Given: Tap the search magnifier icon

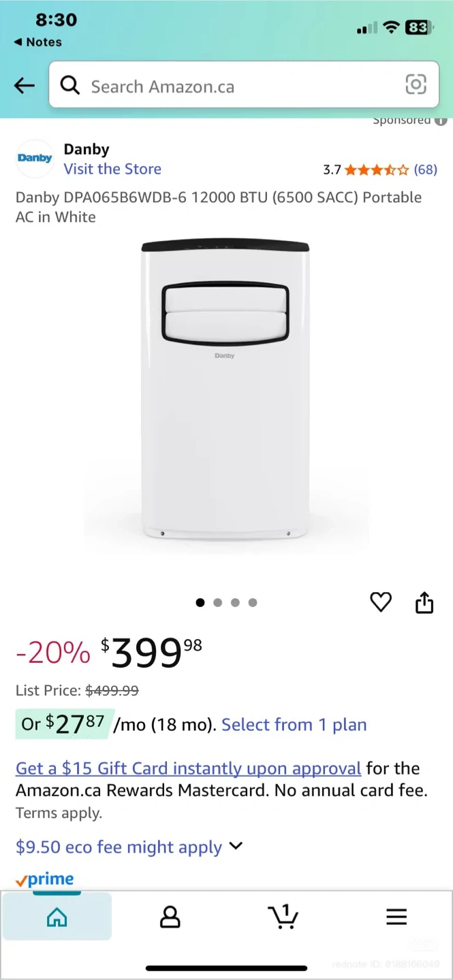Looking at the screenshot, I should [x=70, y=85].
